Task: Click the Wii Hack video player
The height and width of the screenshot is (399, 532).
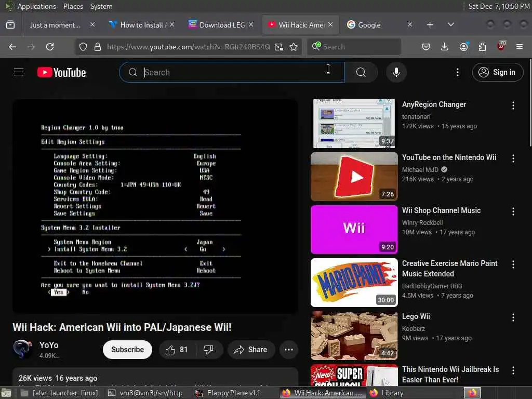Action: pyautogui.click(x=155, y=206)
